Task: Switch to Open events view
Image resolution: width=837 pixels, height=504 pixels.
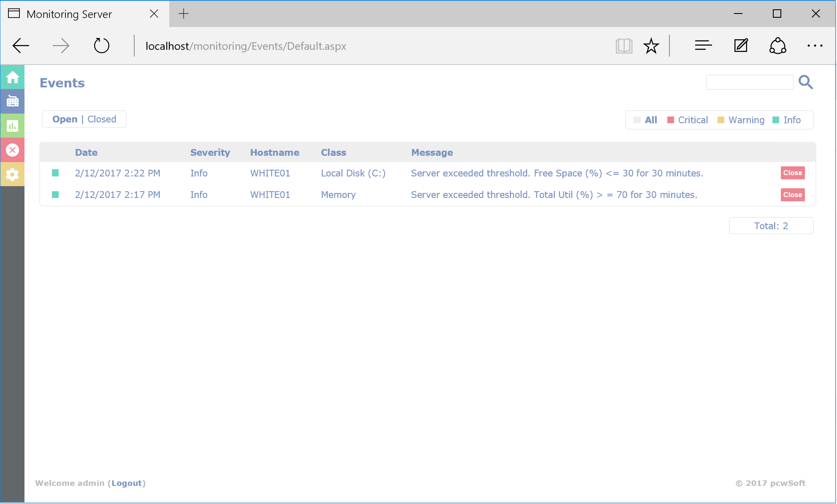Action: point(65,119)
